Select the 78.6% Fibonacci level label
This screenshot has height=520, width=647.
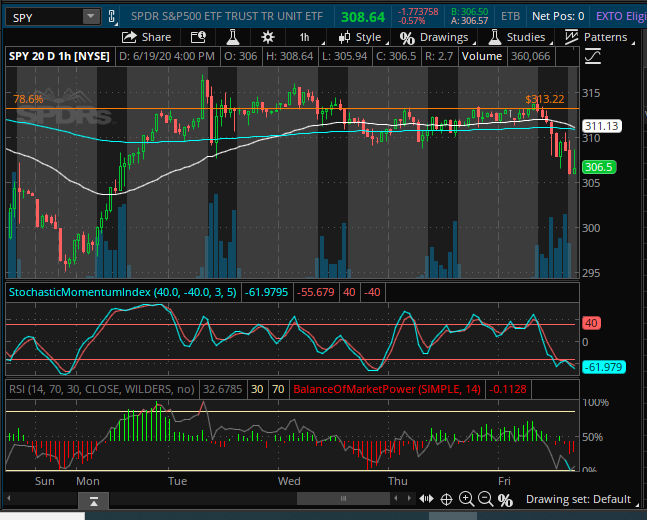28,99
